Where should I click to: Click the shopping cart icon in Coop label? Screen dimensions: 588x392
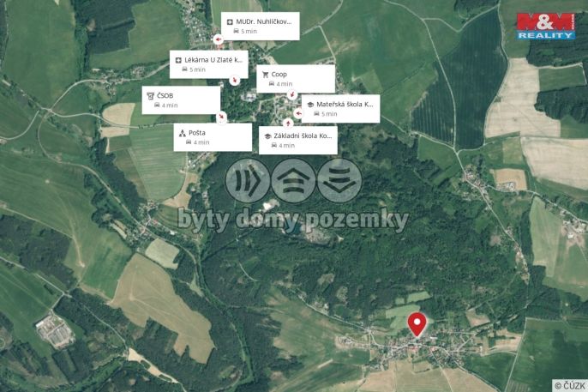pos(266,75)
